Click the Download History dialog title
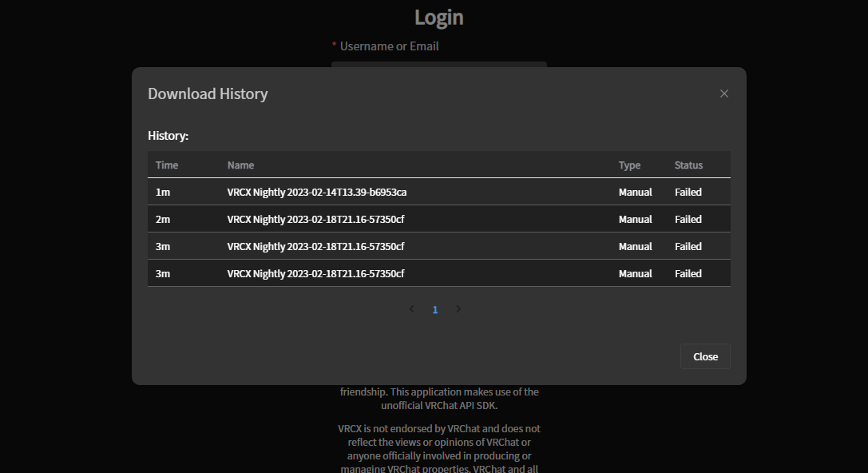 [208, 93]
